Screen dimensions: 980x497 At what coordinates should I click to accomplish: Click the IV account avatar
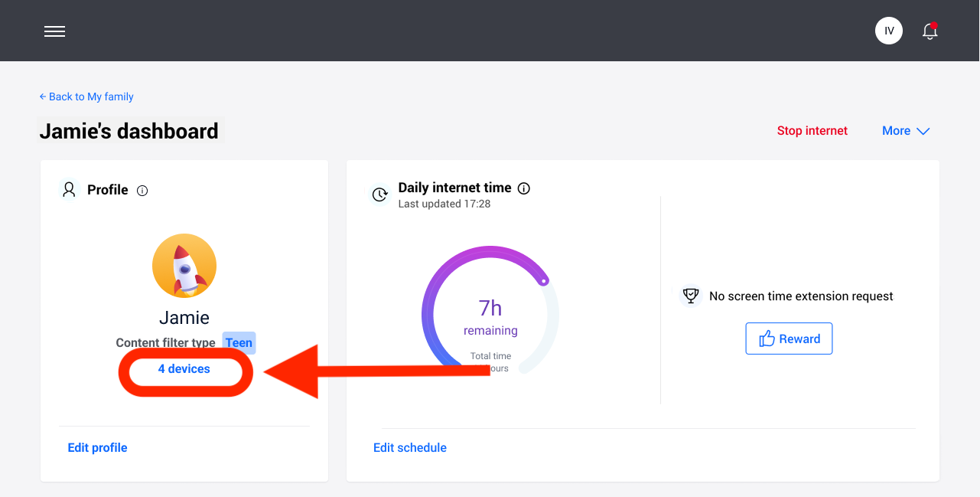[888, 31]
